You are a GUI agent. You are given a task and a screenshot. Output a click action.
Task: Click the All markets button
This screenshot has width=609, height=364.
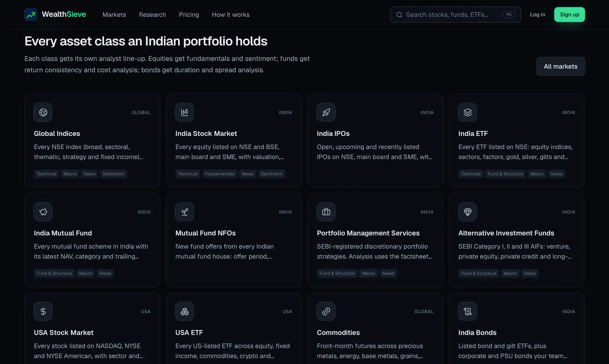coord(561,67)
